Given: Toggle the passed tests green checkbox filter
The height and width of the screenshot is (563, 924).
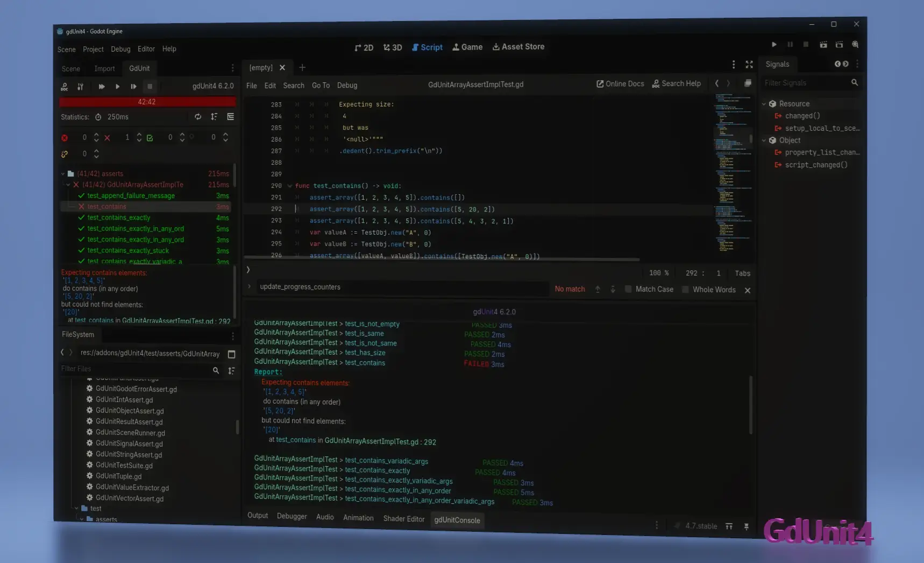Looking at the screenshot, I should coord(150,138).
